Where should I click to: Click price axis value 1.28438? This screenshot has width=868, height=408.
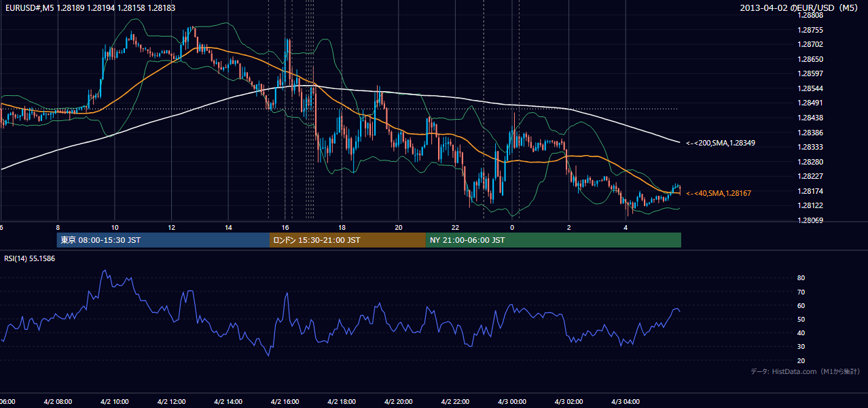coord(811,118)
